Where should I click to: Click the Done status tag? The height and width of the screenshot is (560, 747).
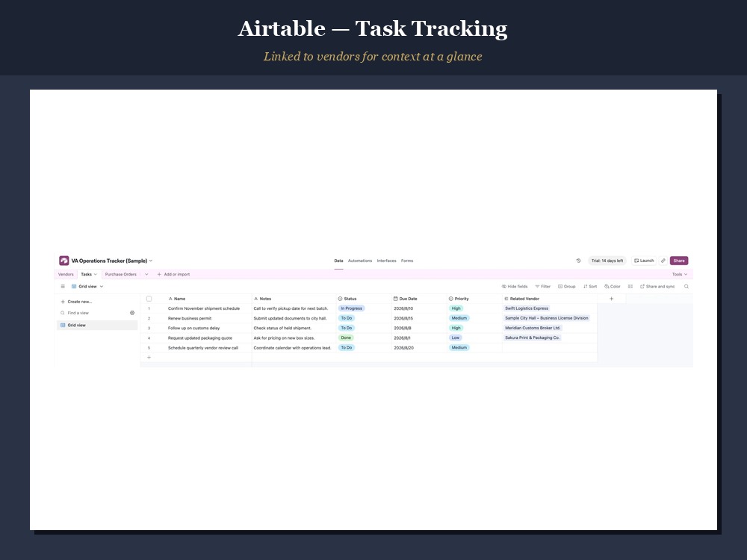346,337
